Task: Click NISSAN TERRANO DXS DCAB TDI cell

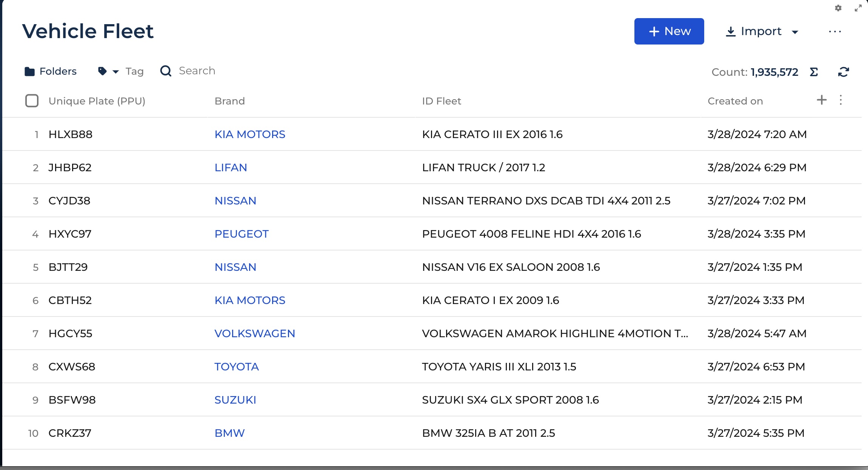Action: [x=546, y=201]
